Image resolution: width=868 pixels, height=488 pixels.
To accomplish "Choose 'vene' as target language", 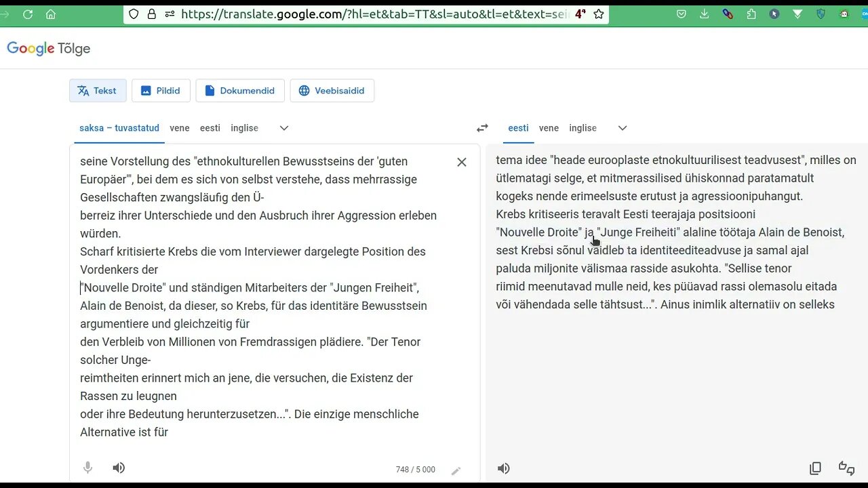I will point(549,128).
